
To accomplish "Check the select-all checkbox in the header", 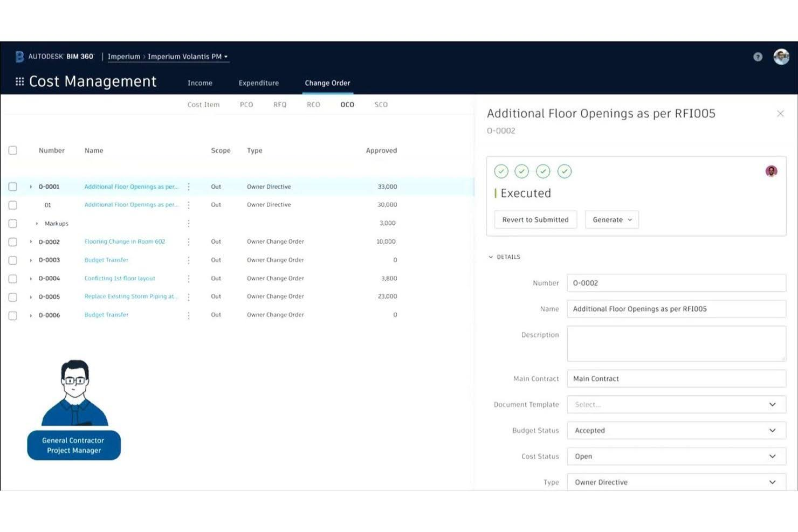I will [x=13, y=150].
